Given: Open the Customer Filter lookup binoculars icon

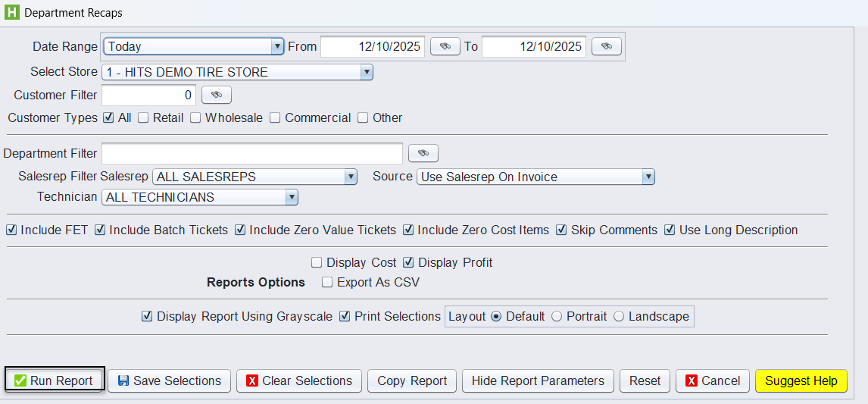Looking at the screenshot, I should click(x=216, y=95).
